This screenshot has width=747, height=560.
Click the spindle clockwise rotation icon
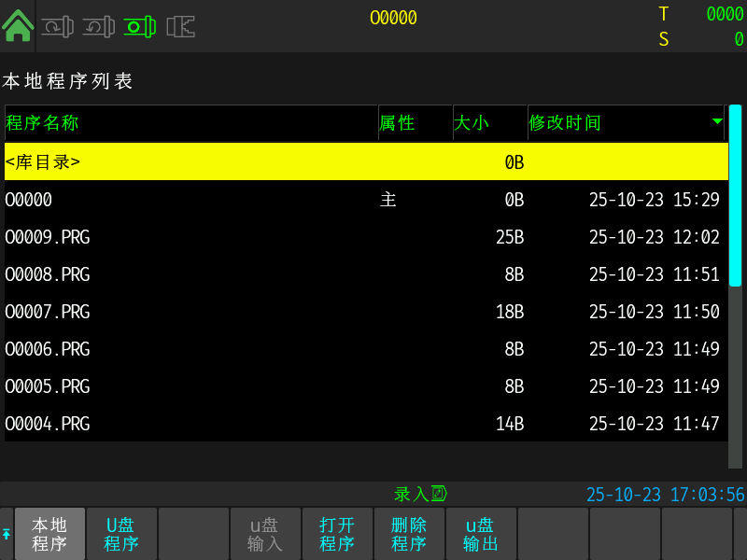56,27
